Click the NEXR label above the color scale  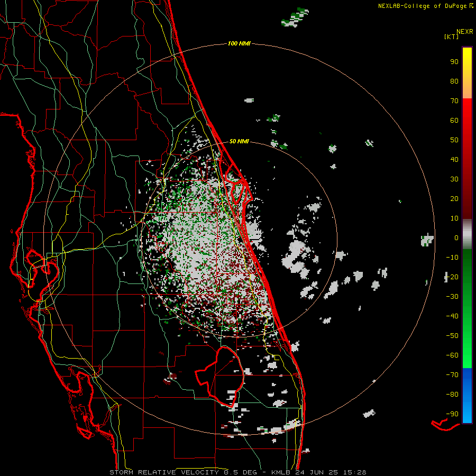pos(465,32)
